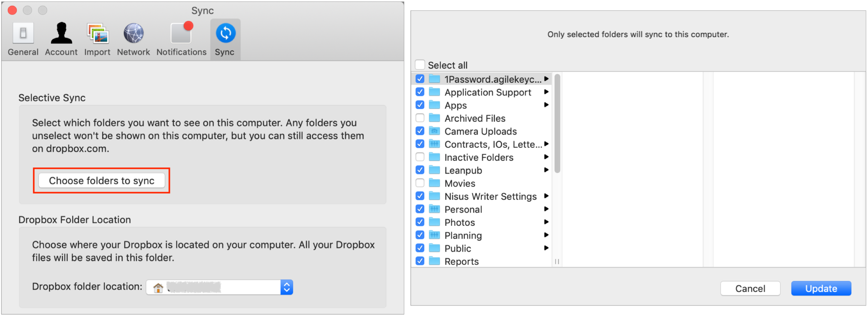This screenshot has width=868, height=316.
Task: Select the Movies folder name
Action: 460,183
